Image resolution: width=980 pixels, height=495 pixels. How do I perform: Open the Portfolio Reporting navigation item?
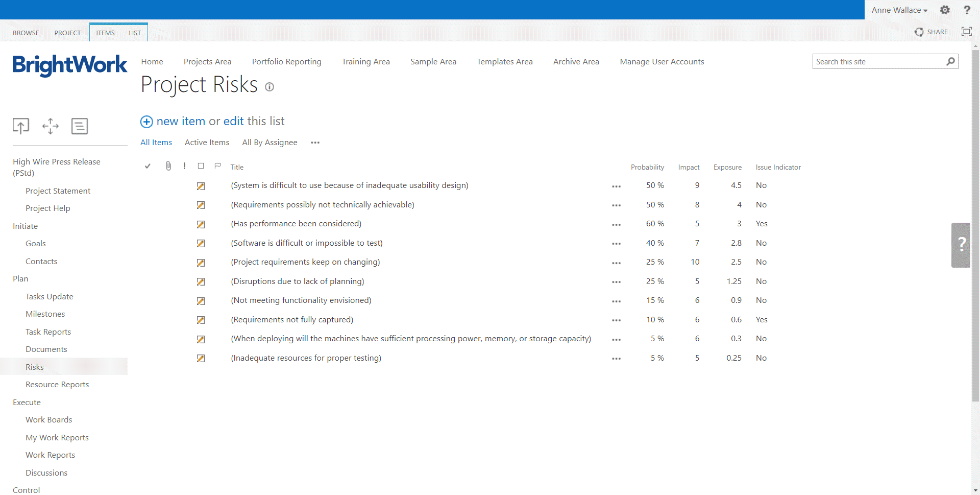click(x=286, y=62)
